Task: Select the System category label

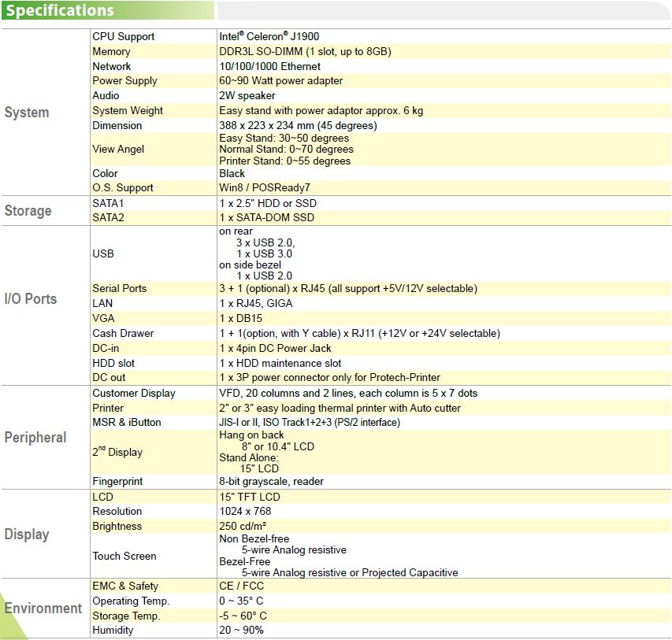Action: (x=27, y=113)
